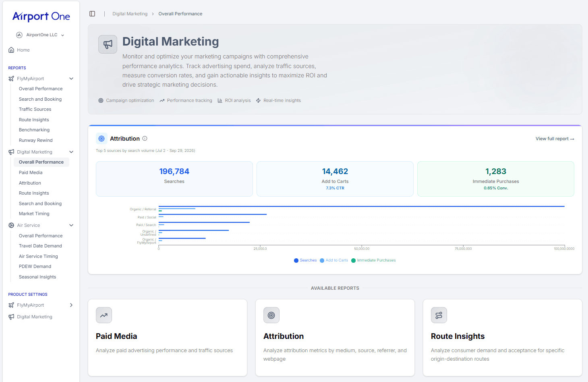Click the megaphone icon next to Digital Marketing under Reports
The image size is (588, 382).
11,152
